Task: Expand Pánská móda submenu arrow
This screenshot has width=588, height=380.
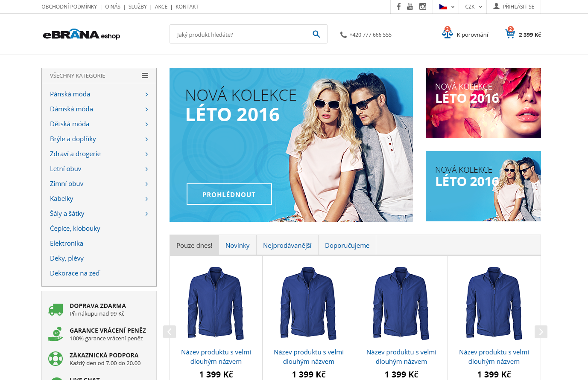Action: tap(146, 94)
